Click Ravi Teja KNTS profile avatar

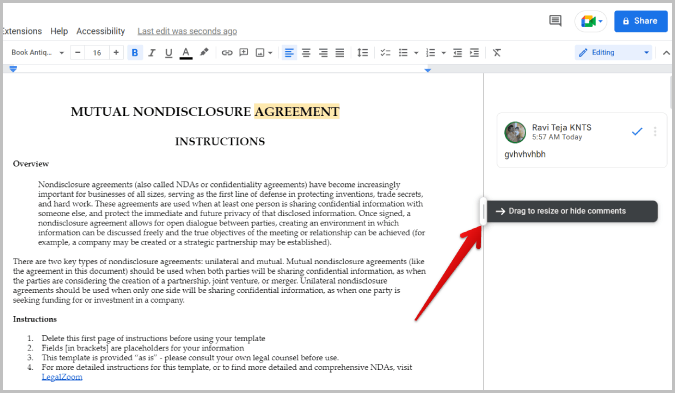point(515,132)
